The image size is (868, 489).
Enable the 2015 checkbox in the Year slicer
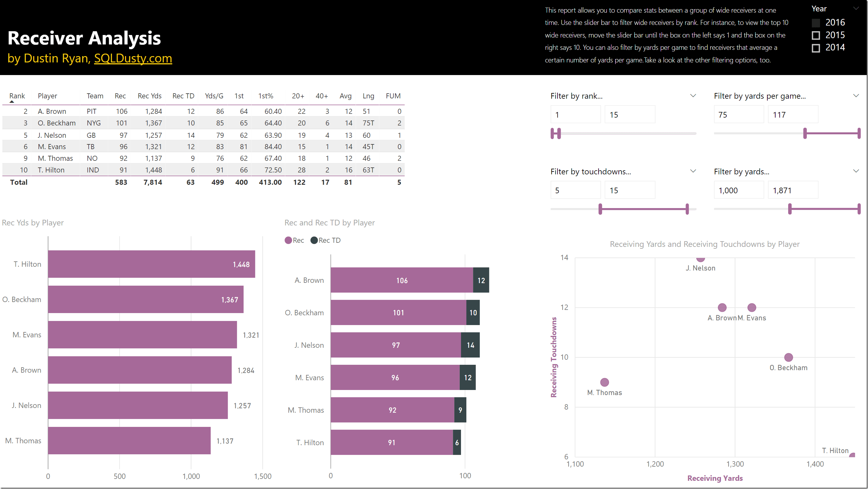[x=816, y=35]
